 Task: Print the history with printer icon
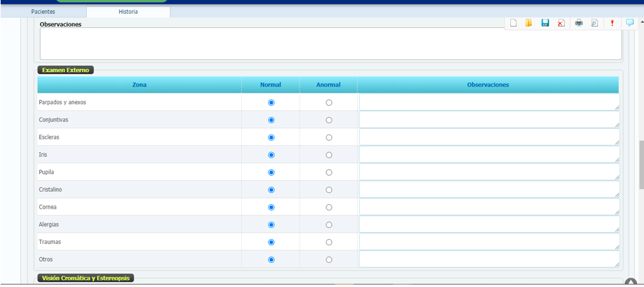pyautogui.click(x=579, y=23)
